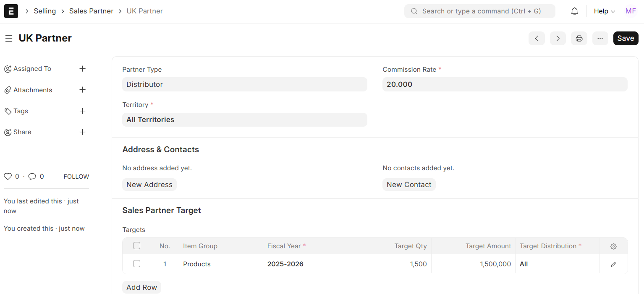Toggle the sidebar hamburger icon

tap(9, 39)
